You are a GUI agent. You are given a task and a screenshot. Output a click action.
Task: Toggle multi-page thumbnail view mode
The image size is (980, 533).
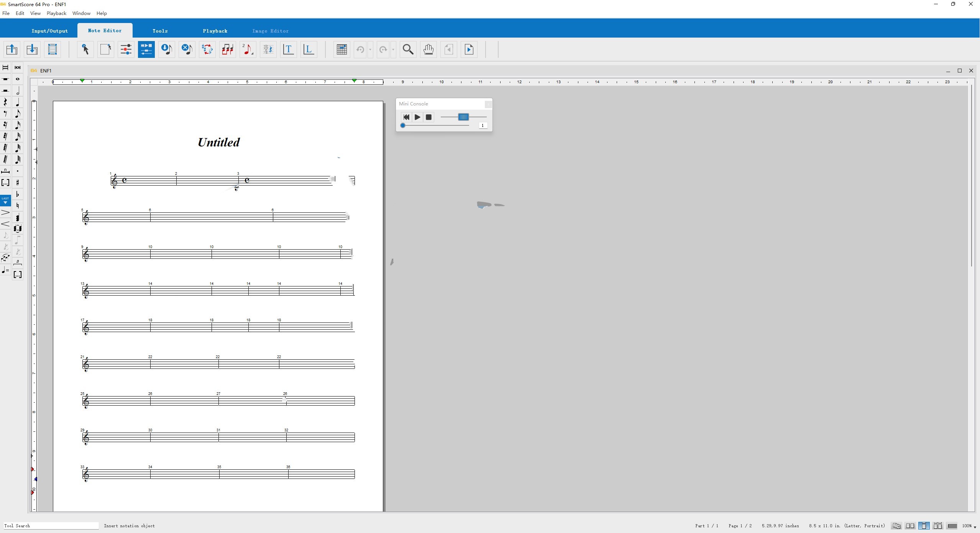(x=938, y=526)
